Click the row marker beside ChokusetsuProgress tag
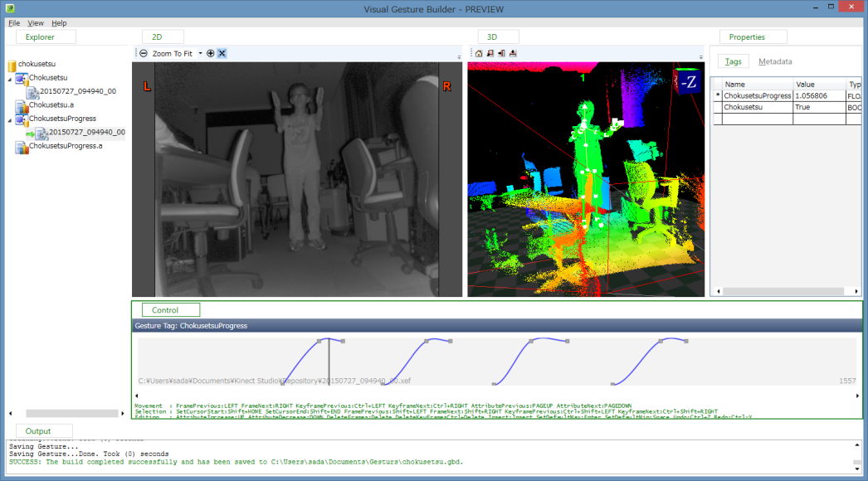 pos(718,95)
